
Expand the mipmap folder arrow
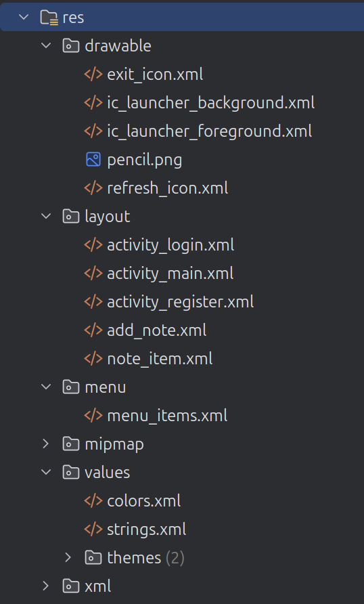click(46, 444)
